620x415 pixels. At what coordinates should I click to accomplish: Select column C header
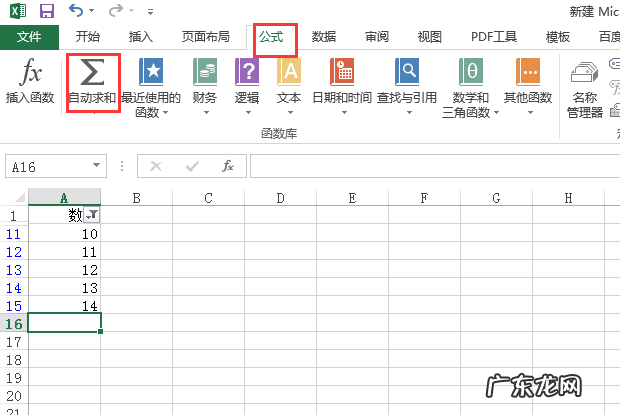[x=208, y=198]
